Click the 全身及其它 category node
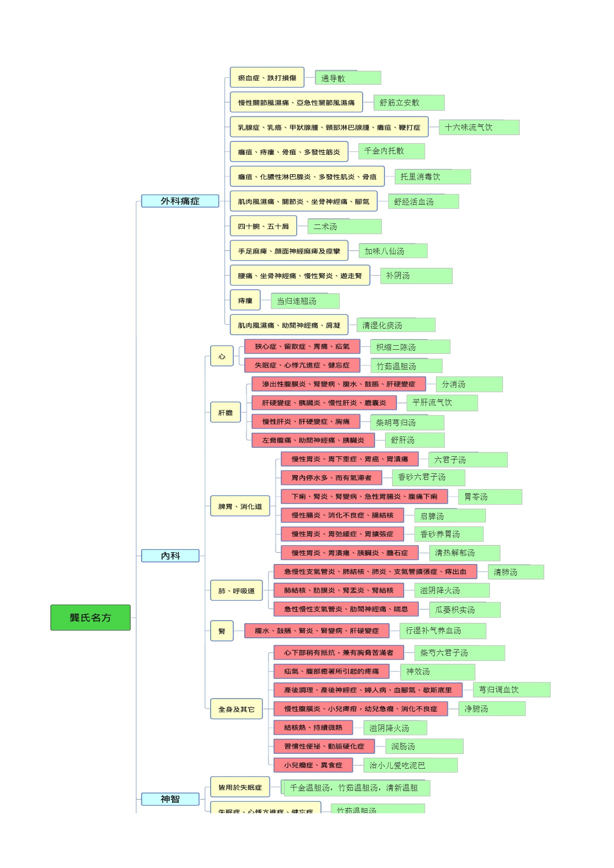Image resolution: width=614 pixels, height=868 pixels. tap(236, 709)
